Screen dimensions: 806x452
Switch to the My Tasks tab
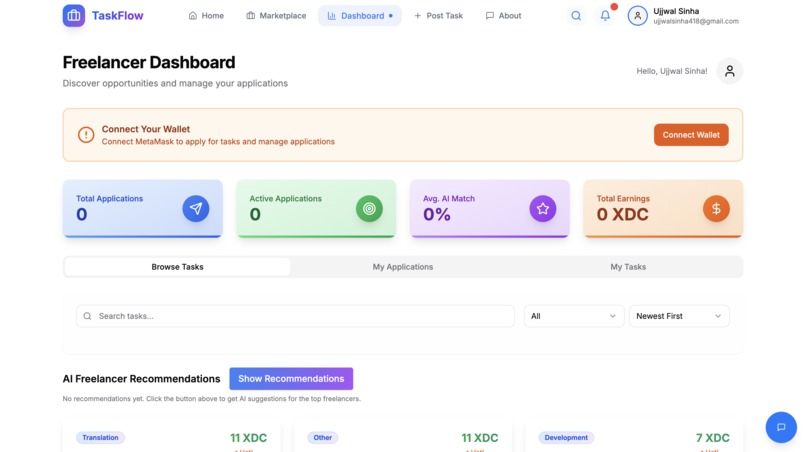click(x=628, y=266)
